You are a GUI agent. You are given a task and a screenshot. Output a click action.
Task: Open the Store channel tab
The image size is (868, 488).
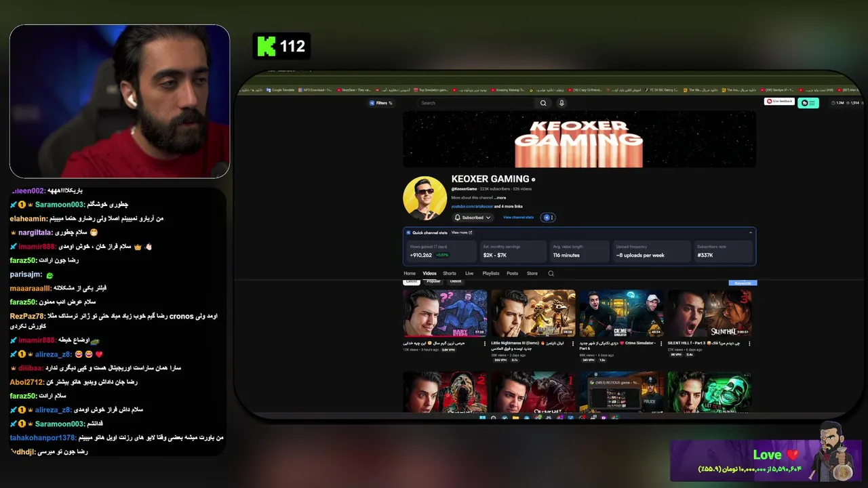[532, 273]
